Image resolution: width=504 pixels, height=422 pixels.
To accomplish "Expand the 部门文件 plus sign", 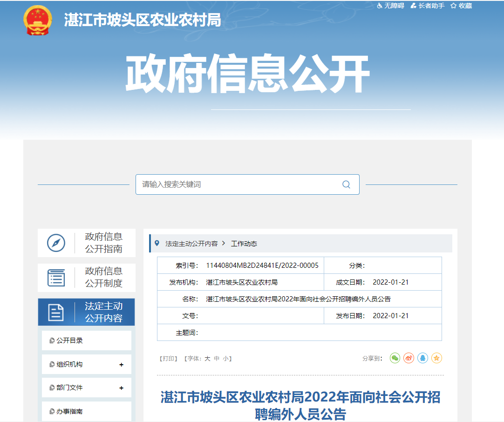I will click(x=121, y=388).
